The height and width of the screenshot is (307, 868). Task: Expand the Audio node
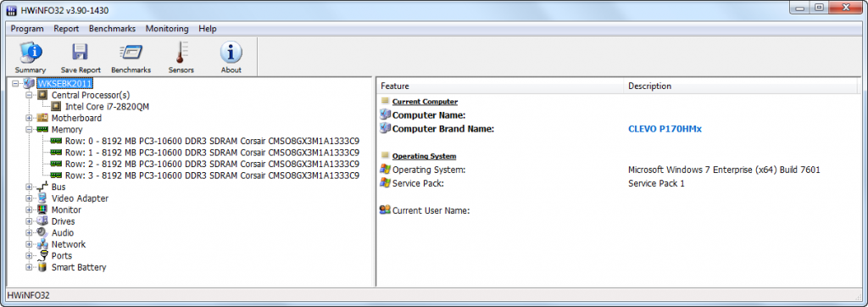29,232
